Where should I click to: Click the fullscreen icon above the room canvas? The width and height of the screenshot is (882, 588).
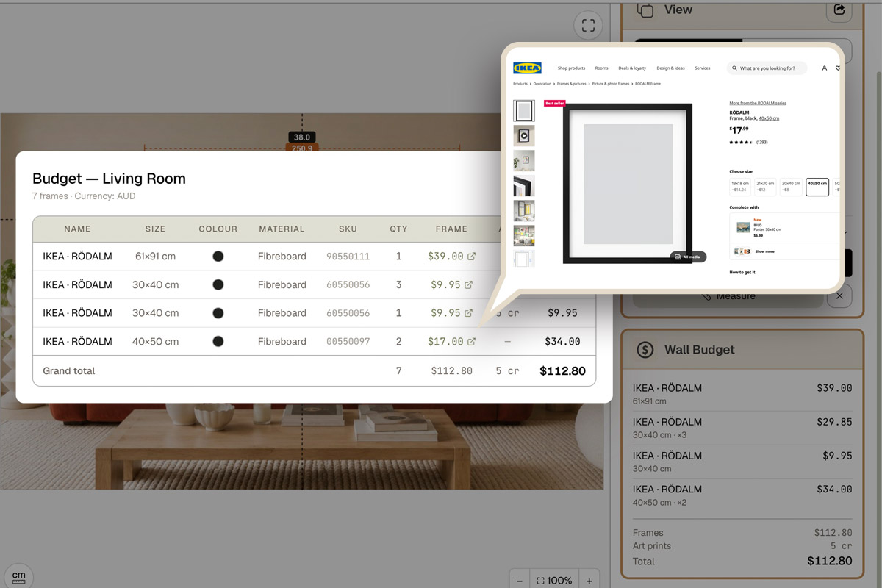click(588, 26)
